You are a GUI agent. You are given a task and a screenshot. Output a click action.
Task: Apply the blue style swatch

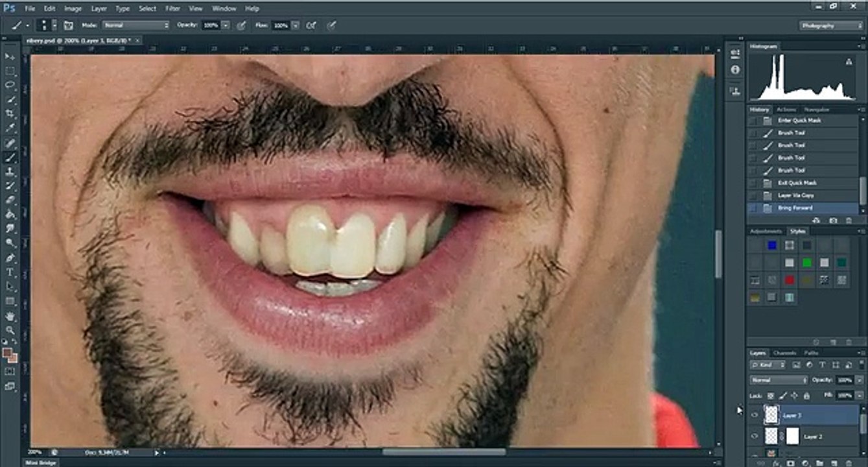771,245
